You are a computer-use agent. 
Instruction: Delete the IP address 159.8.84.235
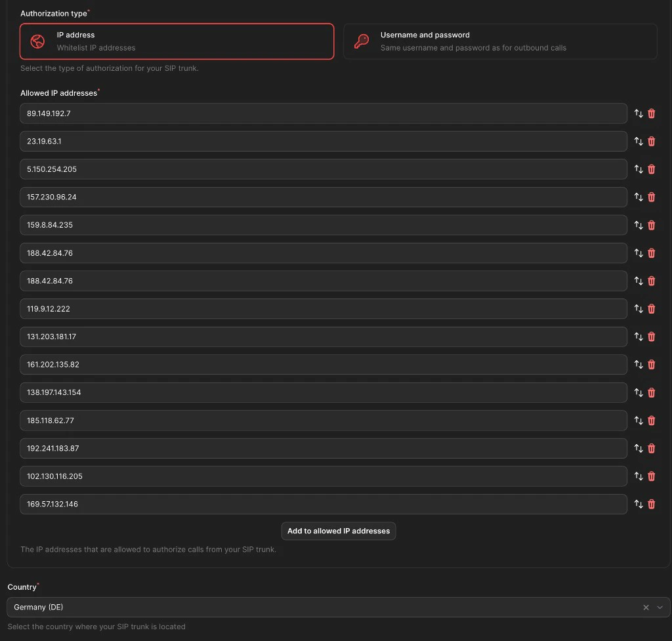[651, 225]
